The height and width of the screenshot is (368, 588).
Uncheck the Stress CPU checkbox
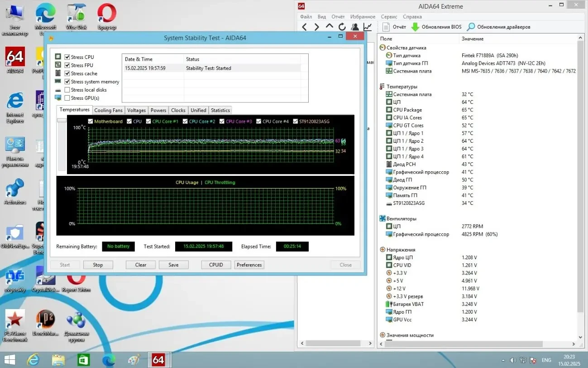[67, 57]
